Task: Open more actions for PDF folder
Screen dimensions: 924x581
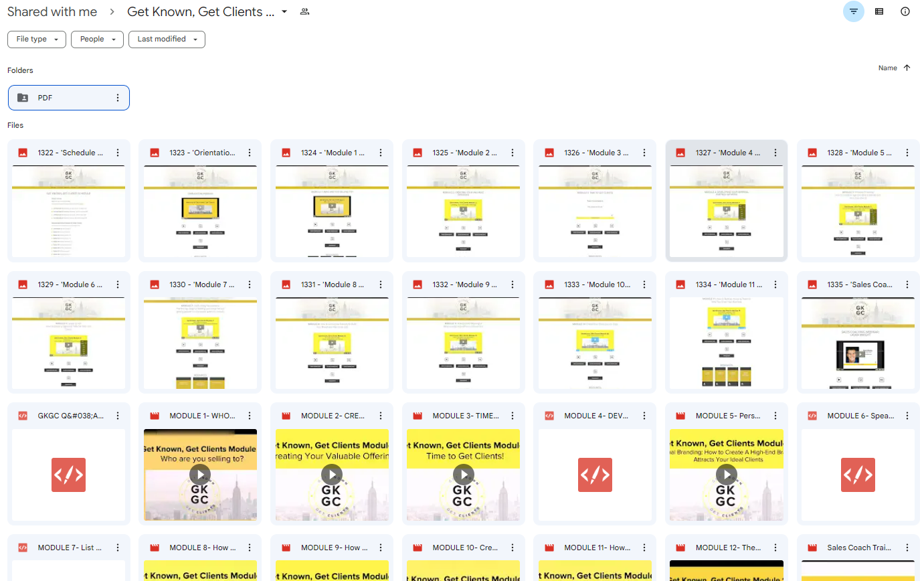Action: point(118,98)
